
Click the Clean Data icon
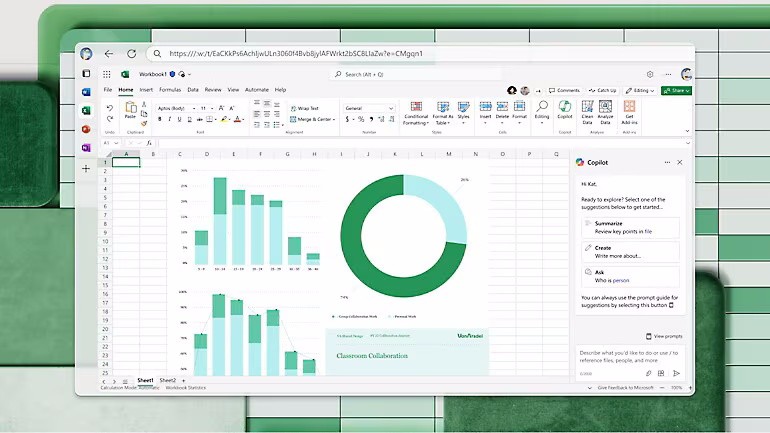coord(588,110)
